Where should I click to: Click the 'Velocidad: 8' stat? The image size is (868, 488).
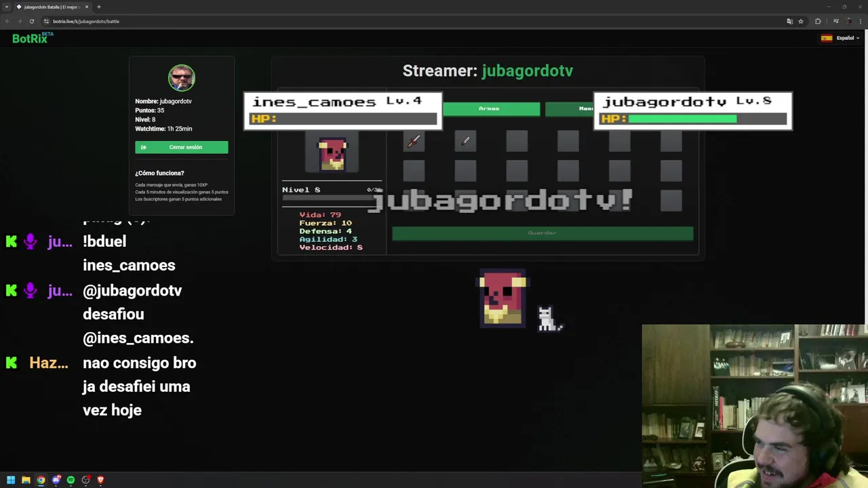[331, 247]
